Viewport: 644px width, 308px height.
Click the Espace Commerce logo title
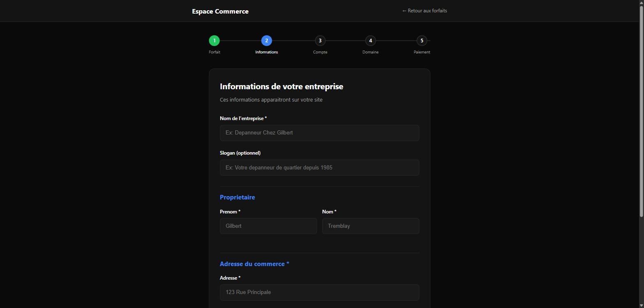(220, 11)
